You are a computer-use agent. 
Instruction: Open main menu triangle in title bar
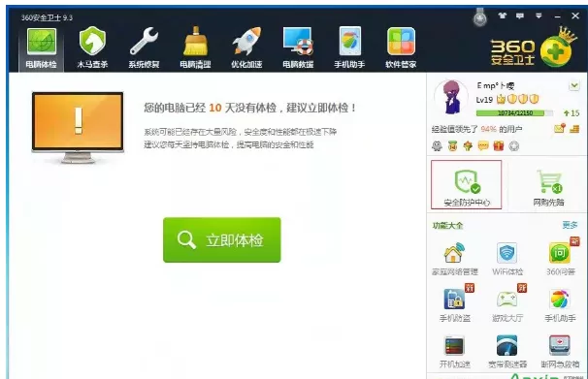(x=539, y=16)
